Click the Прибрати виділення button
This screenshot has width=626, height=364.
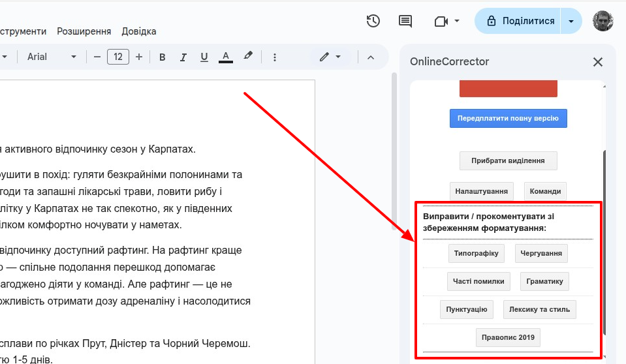509,161
